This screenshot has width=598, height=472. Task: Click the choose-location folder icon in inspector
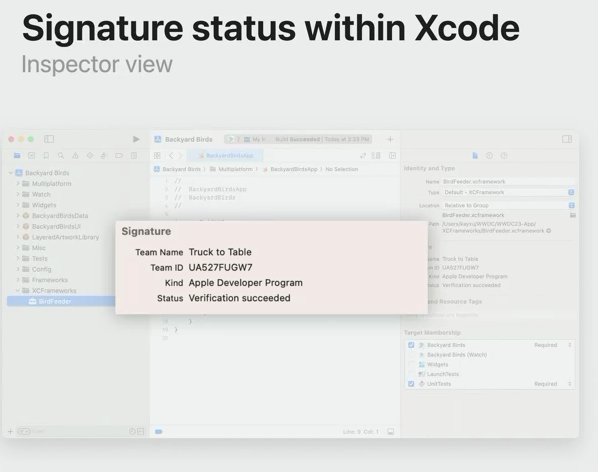click(572, 215)
